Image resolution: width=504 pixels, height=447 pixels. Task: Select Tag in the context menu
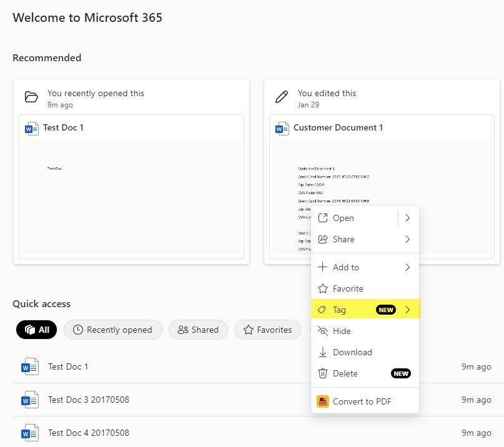[x=365, y=310]
